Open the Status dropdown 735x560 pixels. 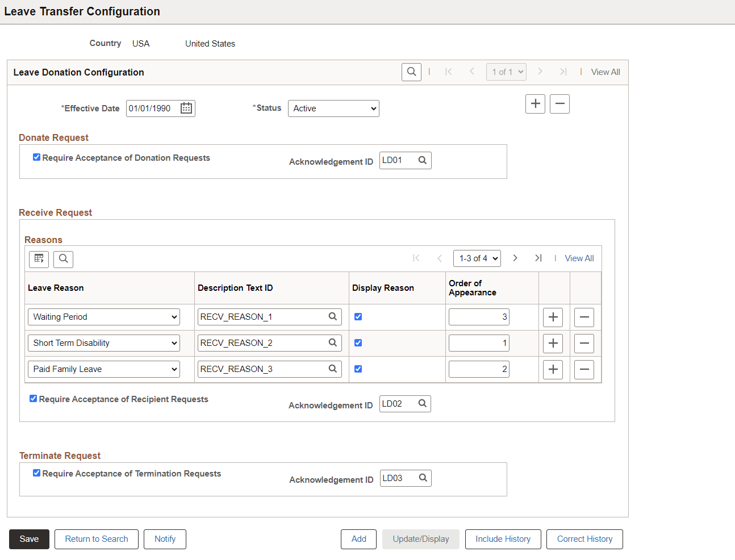pyautogui.click(x=333, y=108)
